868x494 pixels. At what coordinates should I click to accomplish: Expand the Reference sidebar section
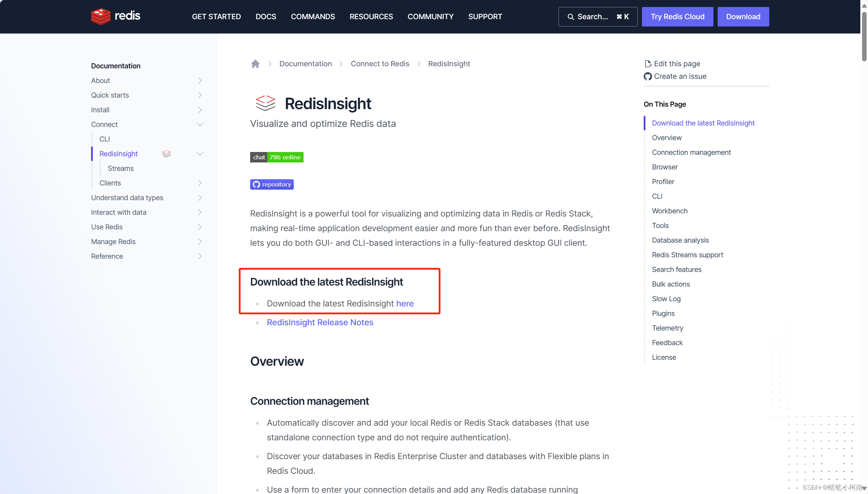pyautogui.click(x=200, y=256)
